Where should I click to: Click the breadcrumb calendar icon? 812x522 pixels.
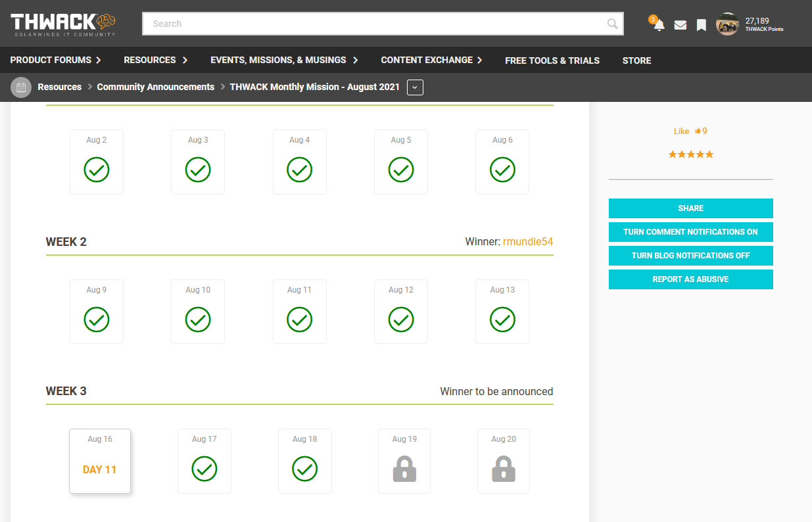coord(21,87)
